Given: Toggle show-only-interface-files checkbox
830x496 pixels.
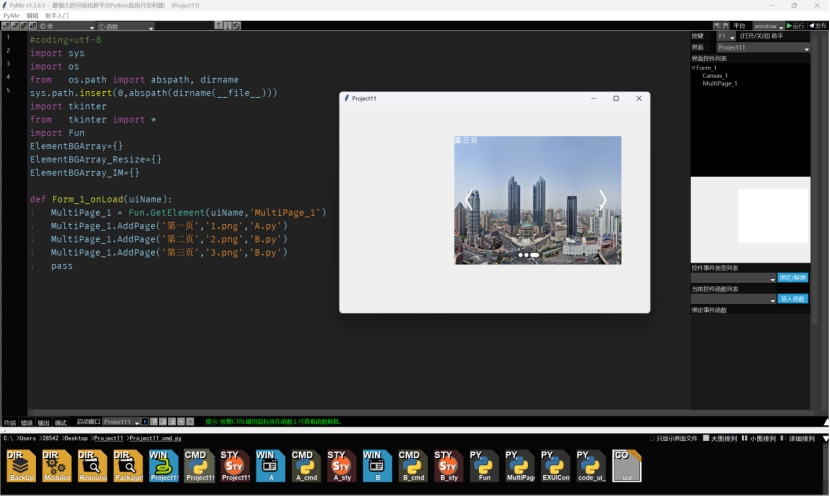Looking at the screenshot, I should pos(652,438).
